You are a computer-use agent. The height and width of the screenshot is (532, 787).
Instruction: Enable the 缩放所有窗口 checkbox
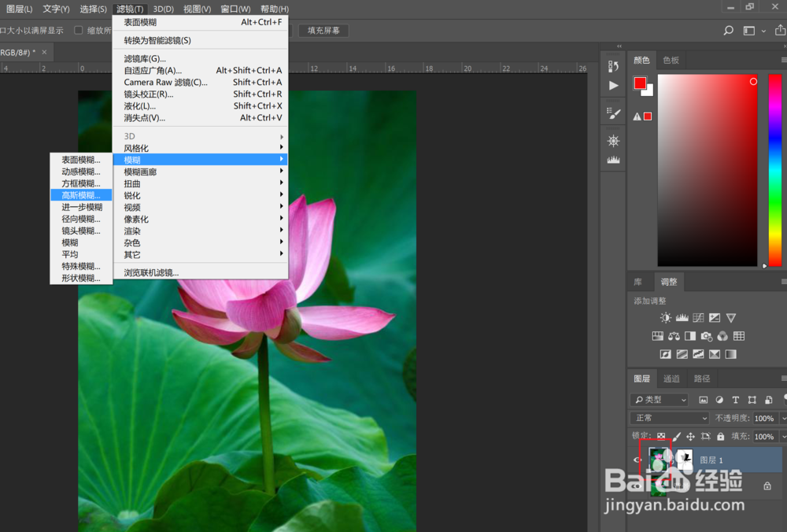tap(78, 30)
